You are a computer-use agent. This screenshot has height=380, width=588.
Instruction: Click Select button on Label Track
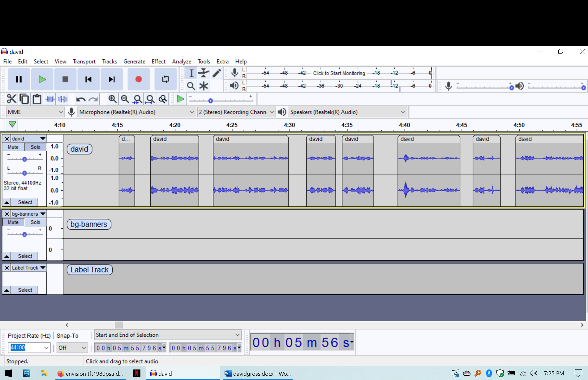tap(25, 290)
